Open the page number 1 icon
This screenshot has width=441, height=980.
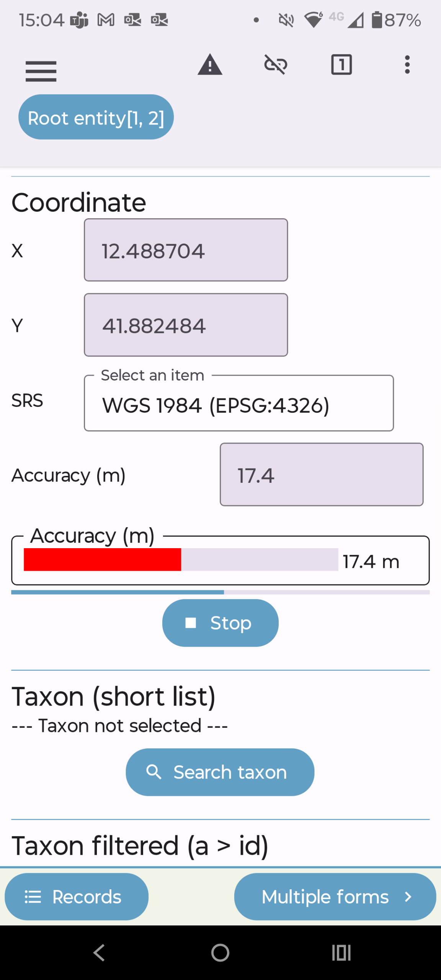(341, 65)
